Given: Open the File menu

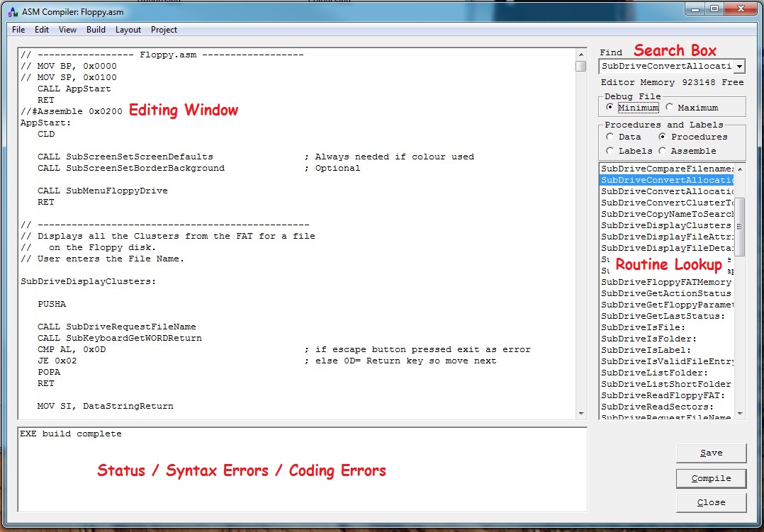Looking at the screenshot, I should (x=18, y=30).
